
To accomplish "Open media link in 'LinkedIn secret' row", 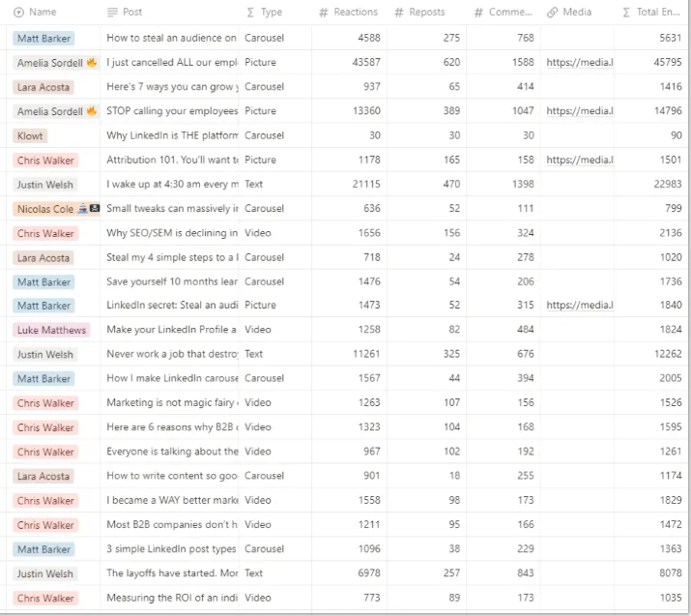I will point(580,306).
